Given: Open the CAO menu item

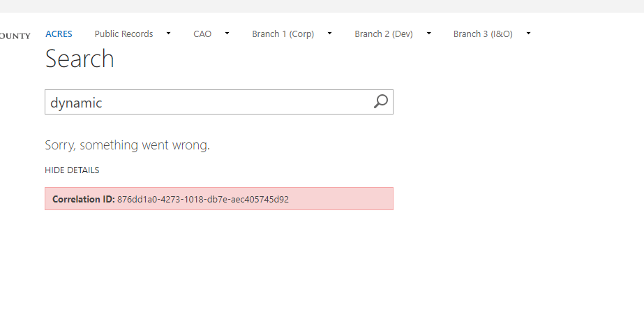Looking at the screenshot, I should point(202,34).
